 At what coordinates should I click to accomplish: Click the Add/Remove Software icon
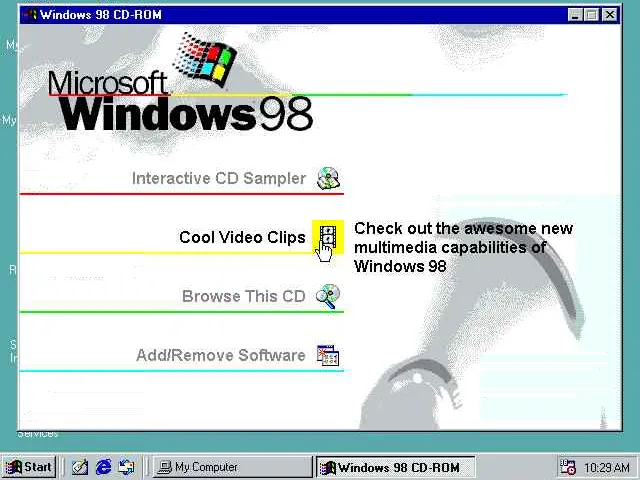(328, 355)
